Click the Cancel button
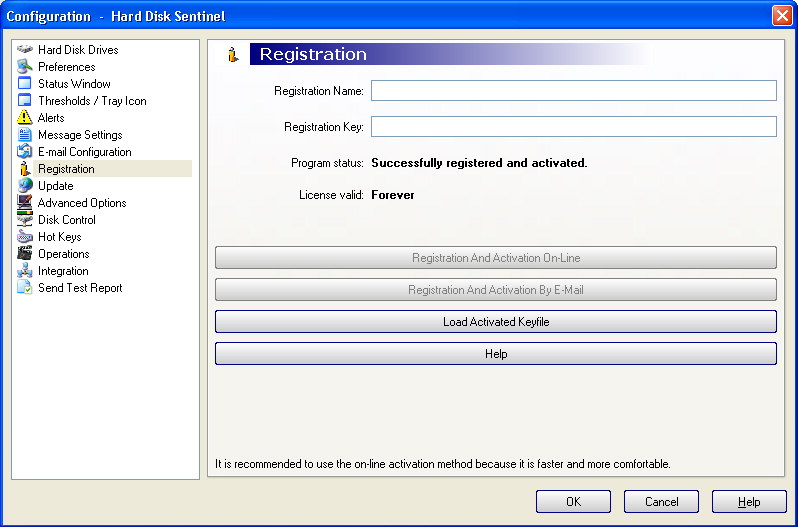Image resolution: width=798 pixels, height=527 pixels. point(661,502)
